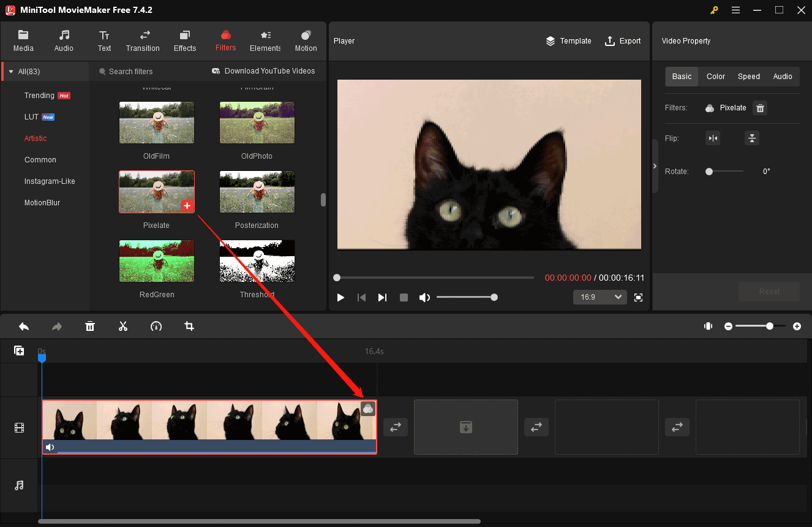Open the Transition tab
The image size is (812, 527).
pos(143,41)
